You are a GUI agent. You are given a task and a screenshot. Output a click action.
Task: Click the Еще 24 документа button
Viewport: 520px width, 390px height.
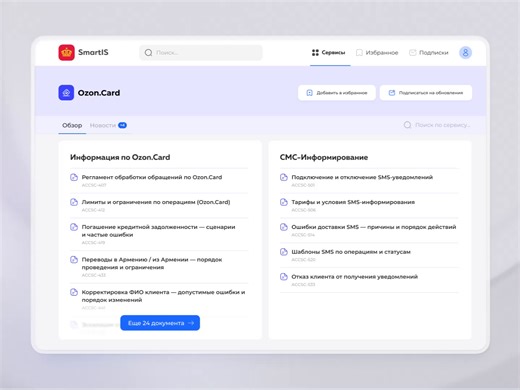coord(160,323)
